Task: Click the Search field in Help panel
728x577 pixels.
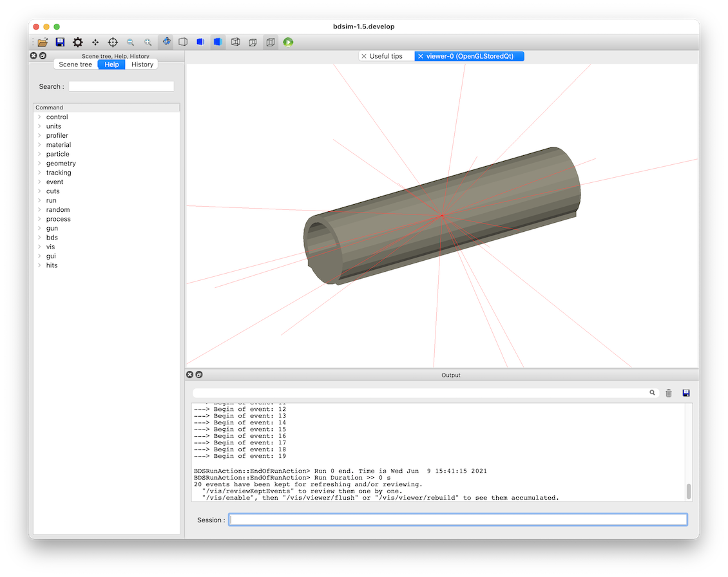Action: tap(121, 86)
